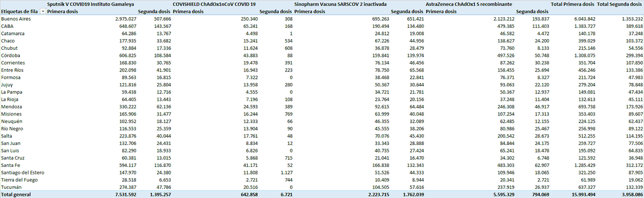Select the Etiquetas de fila header cell
This screenshot has width=644, height=198.
(19, 11)
